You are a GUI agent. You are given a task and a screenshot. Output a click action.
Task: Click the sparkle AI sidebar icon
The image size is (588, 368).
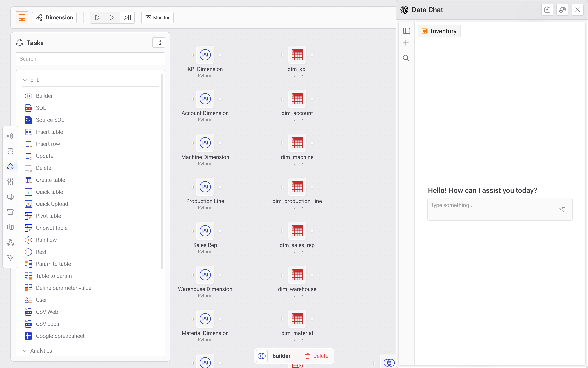pyautogui.click(x=10, y=257)
